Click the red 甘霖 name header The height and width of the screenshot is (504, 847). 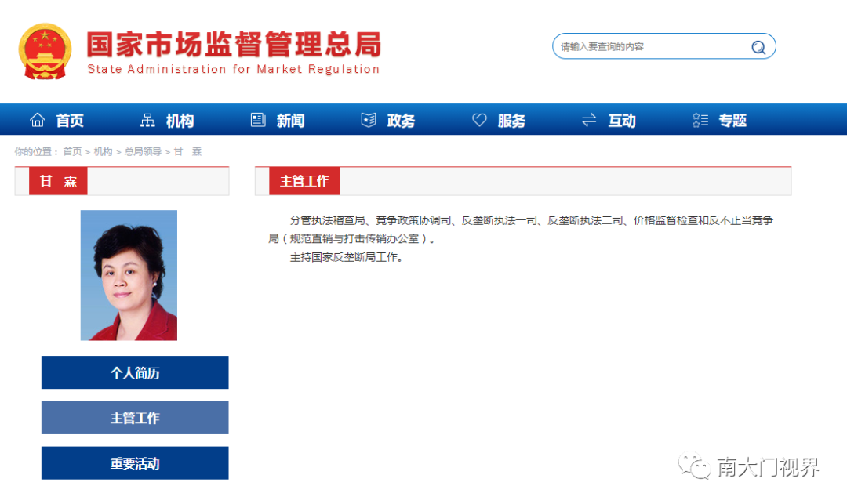pyautogui.click(x=58, y=181)
